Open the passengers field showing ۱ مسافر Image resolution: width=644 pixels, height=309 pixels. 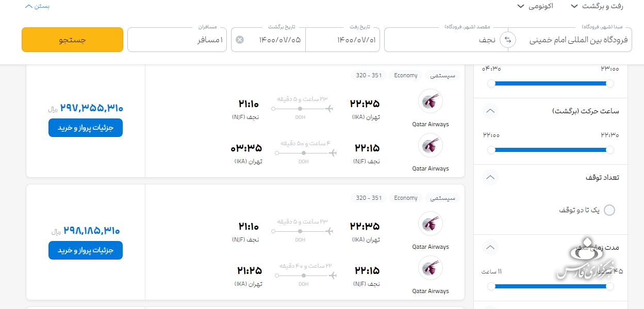[178, 40]
